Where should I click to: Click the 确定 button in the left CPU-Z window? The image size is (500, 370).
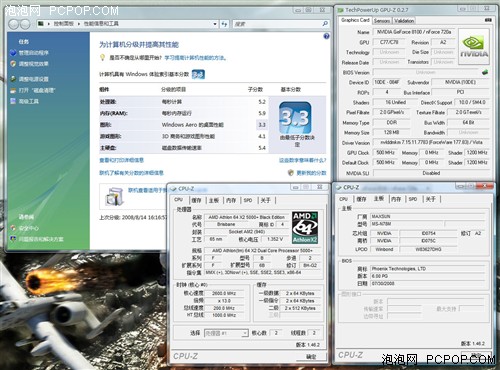[x=311, y=357]
